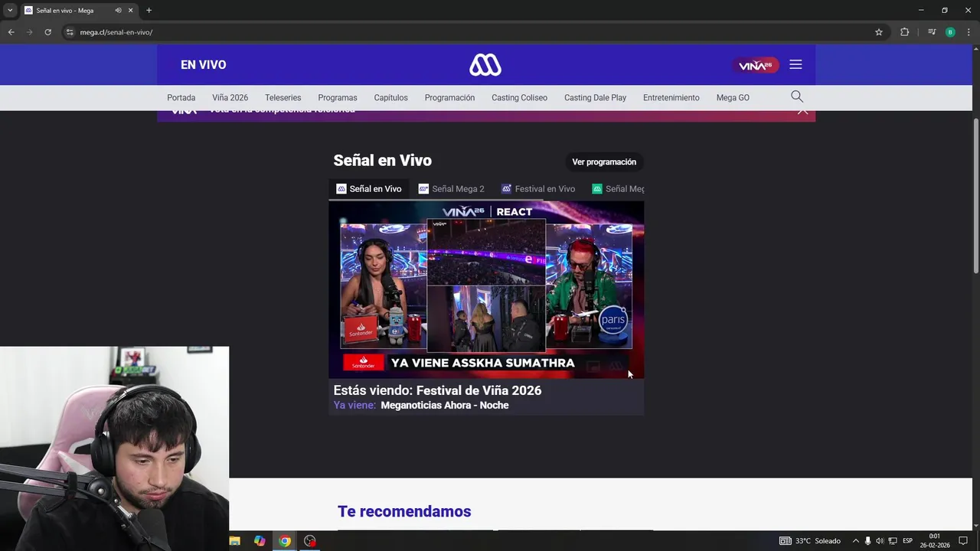Open Viña 2026 navigation item
This screenshot has width=980, height=551.
point(230,98)
